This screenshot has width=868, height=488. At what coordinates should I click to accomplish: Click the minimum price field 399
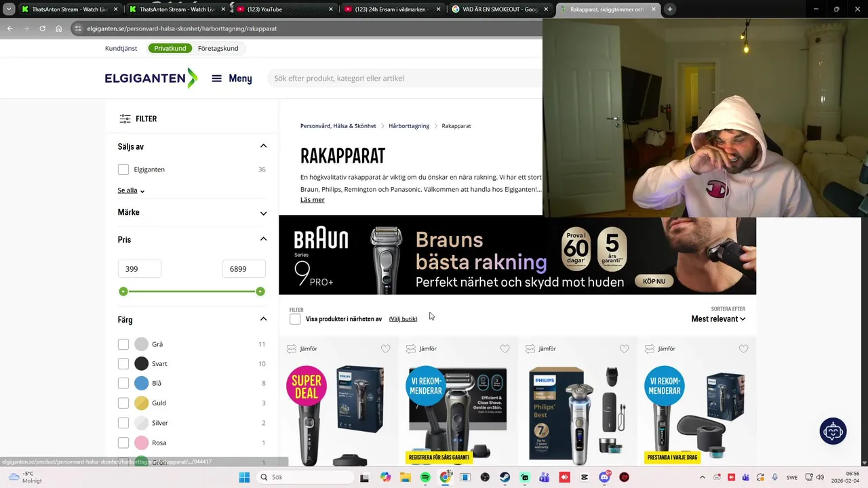(x=139, y=269)
